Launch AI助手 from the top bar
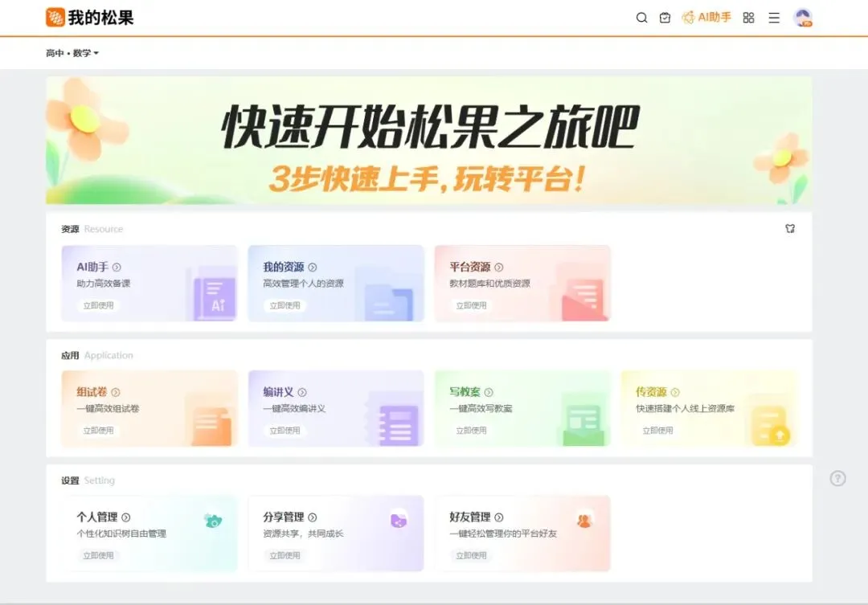Image resolution: width=868 pixels, height=605 pixels. (x=706, y=18)
